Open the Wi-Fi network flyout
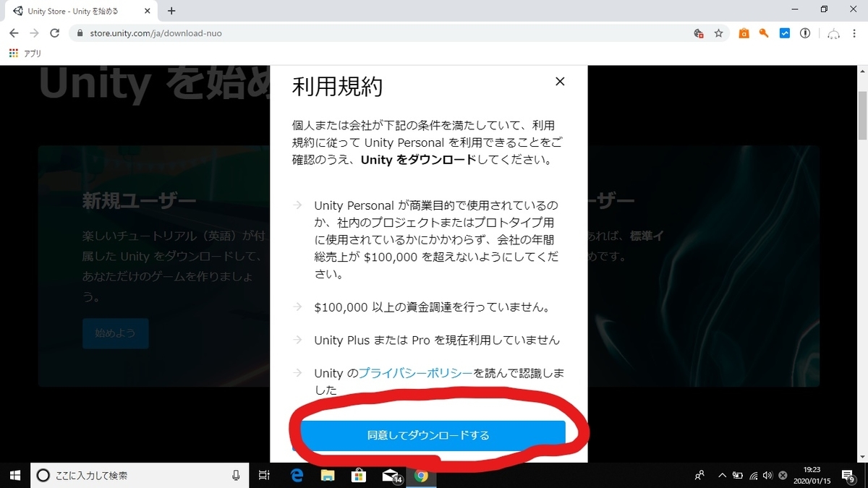868x488 pixels. [x=754, y=475]
